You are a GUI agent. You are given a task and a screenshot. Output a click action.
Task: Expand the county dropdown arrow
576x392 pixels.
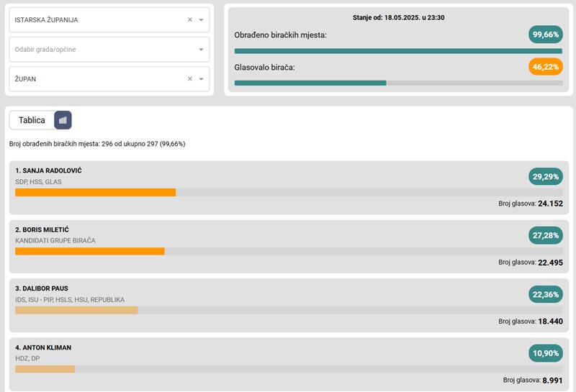point(202,20)
